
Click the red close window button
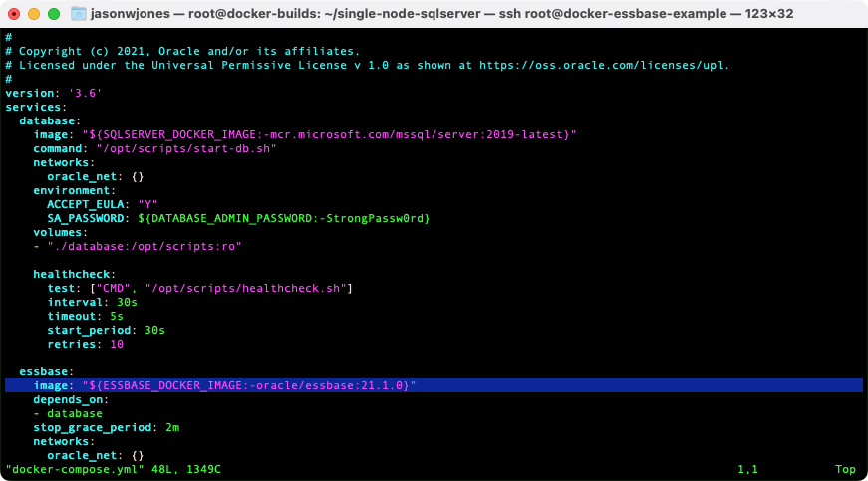[x=14, y=14]
